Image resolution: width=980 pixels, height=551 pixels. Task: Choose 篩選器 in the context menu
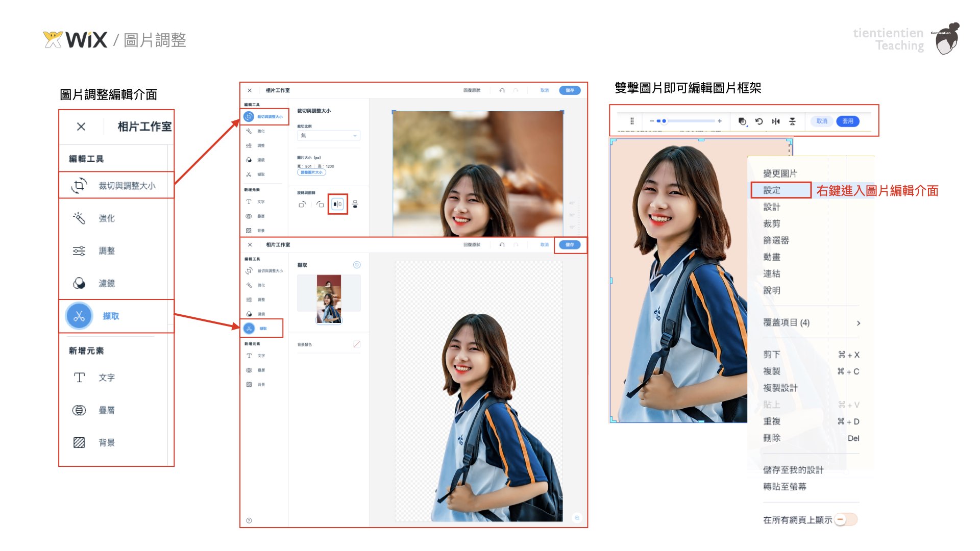(776, 240)
